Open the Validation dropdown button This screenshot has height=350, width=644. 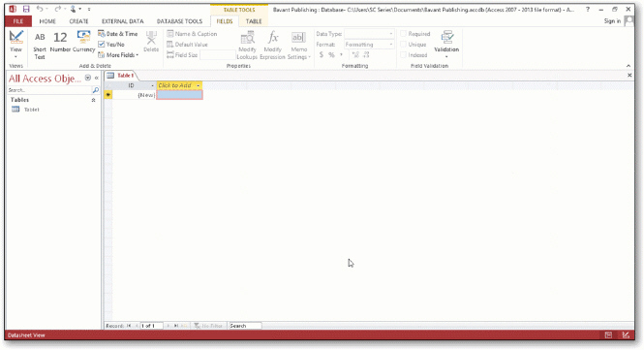pos(446,44)
